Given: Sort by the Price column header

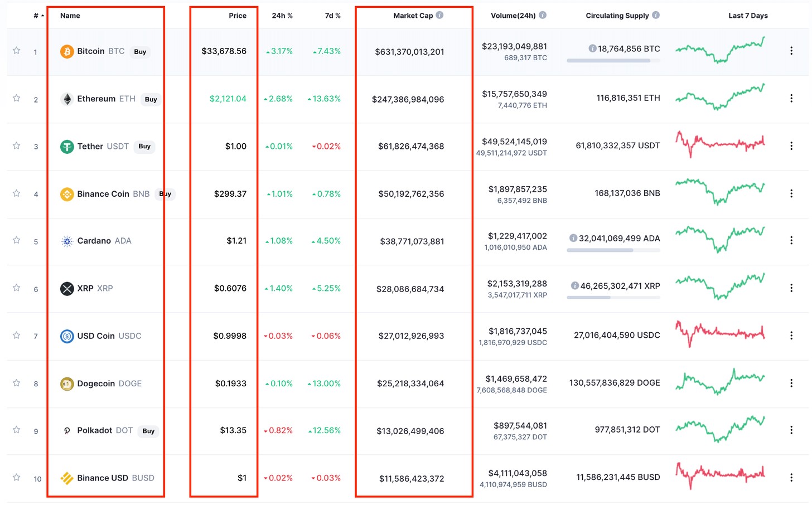Looking at the screenshot, I should click(238, 16).
